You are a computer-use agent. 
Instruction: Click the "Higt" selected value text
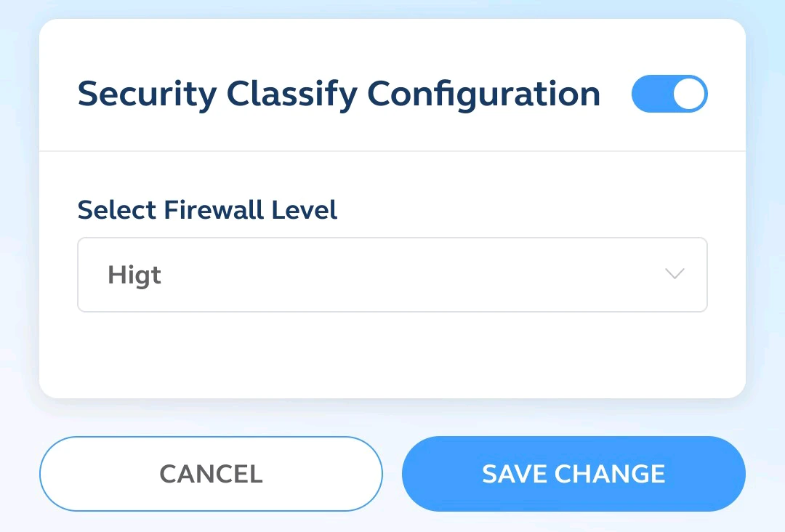pos(134,275)
